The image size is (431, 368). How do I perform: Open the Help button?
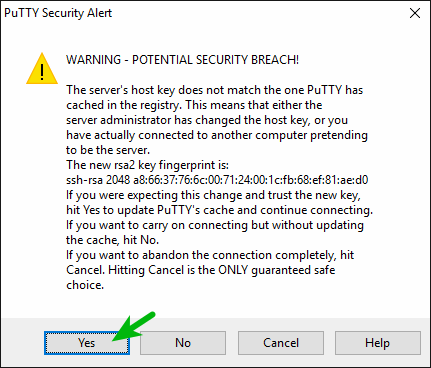[x=378, y=343]
